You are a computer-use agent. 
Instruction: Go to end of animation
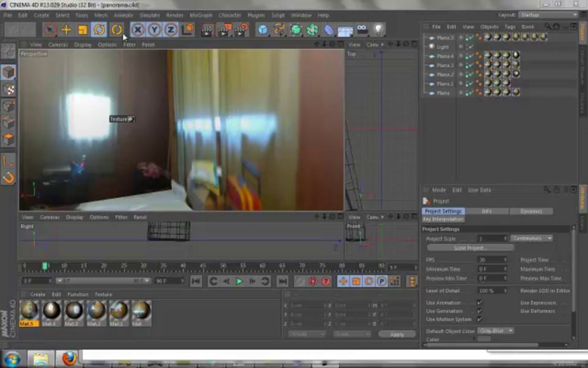tap(282, 281)
